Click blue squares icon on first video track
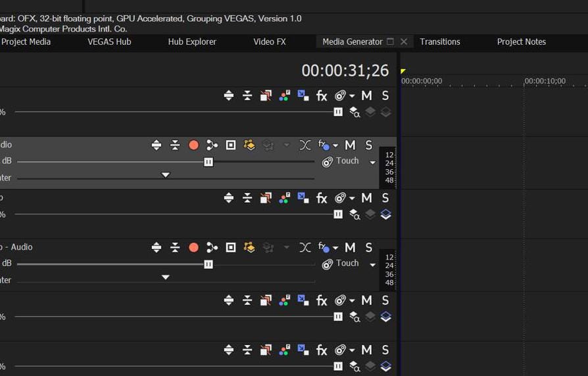This screenshot has height=376, width=588. click(303, 95)
